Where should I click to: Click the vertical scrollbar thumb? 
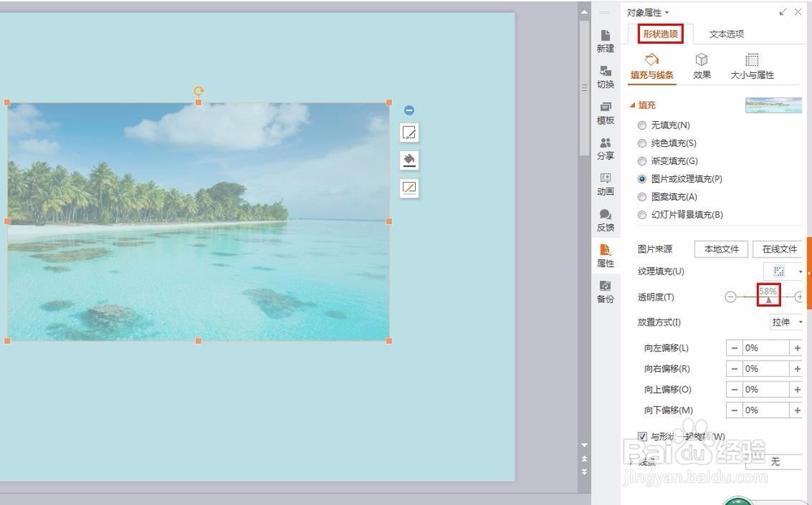(584, 88)
